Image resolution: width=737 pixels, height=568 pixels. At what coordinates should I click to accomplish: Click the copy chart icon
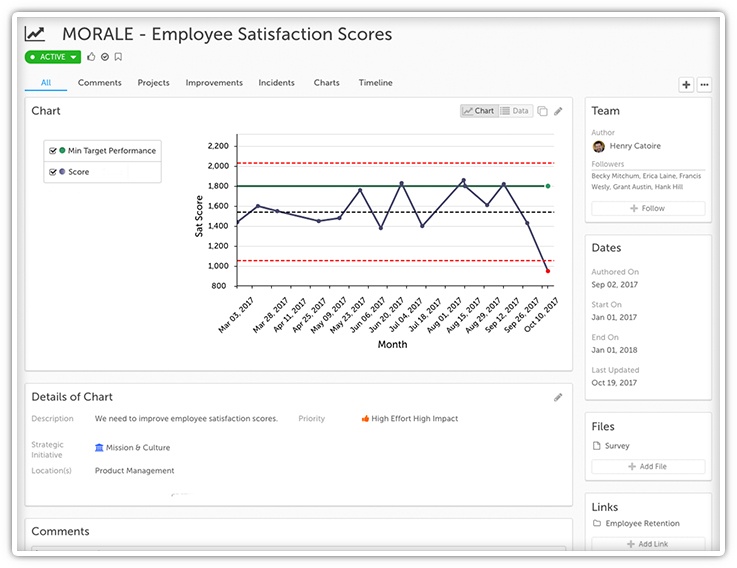pos(542,111)
